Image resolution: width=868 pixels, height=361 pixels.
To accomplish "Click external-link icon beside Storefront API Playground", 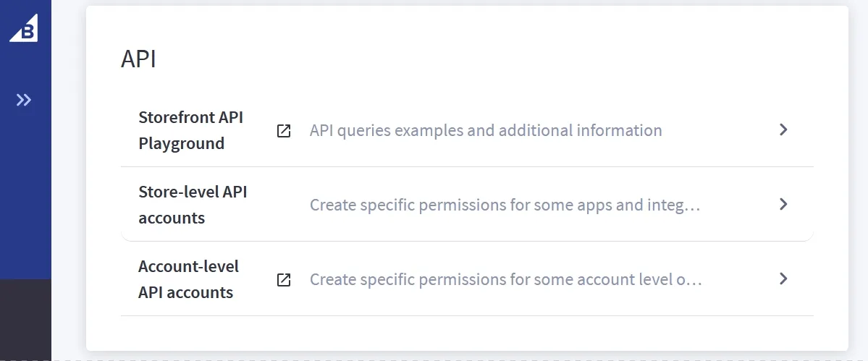I will (285, 131).
